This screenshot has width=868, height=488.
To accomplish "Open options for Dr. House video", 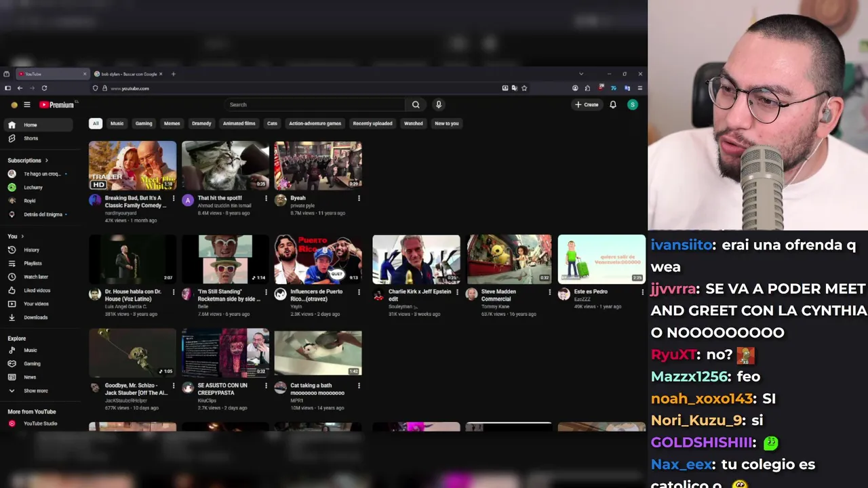I will (173, 292).
